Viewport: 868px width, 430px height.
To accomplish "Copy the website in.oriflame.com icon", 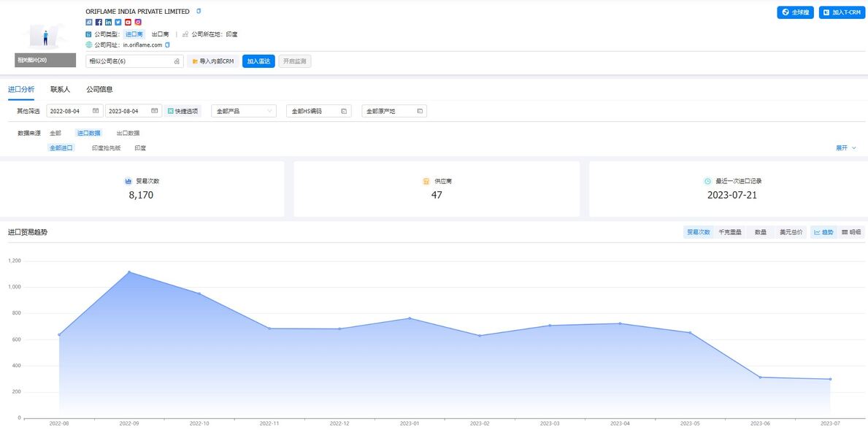I will 167,45.
